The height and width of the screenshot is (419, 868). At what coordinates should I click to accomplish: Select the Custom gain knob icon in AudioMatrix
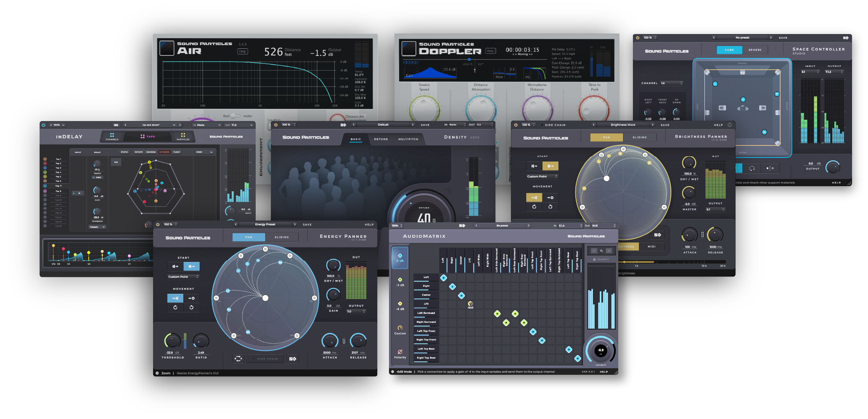(x=400, y=328)
